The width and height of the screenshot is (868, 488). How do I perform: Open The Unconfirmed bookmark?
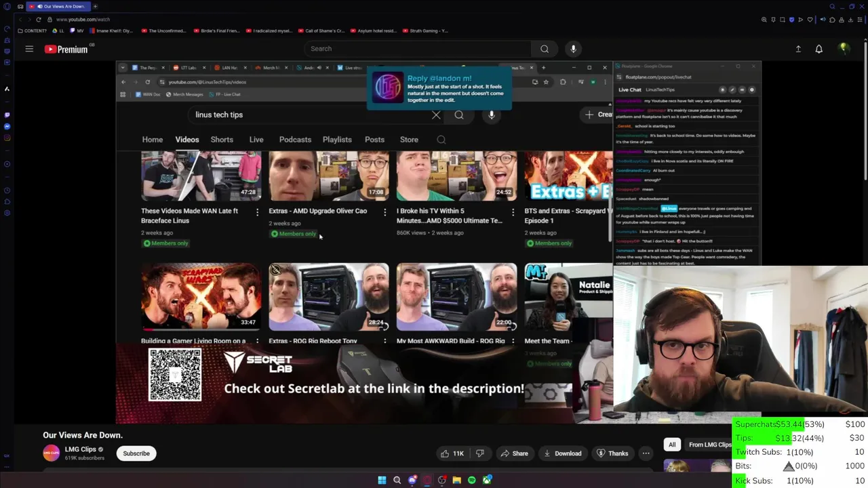[x=163, y=30]
